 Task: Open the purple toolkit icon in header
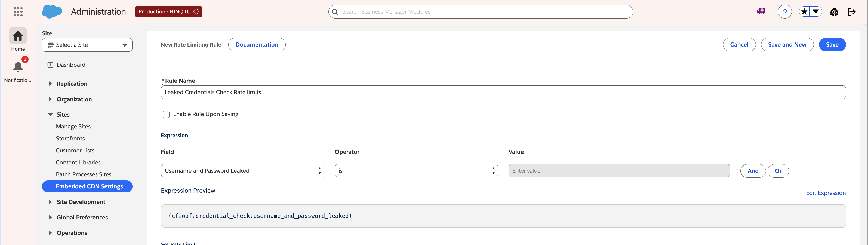761,11
